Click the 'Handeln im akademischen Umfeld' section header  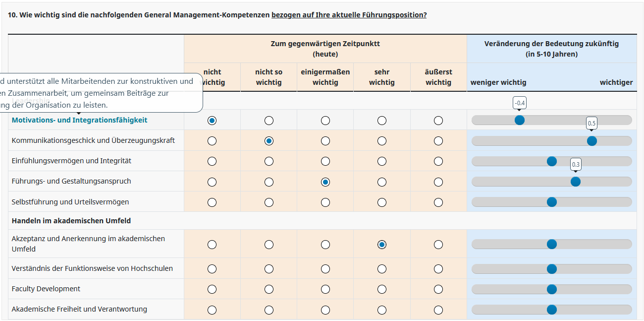(71, 221)
